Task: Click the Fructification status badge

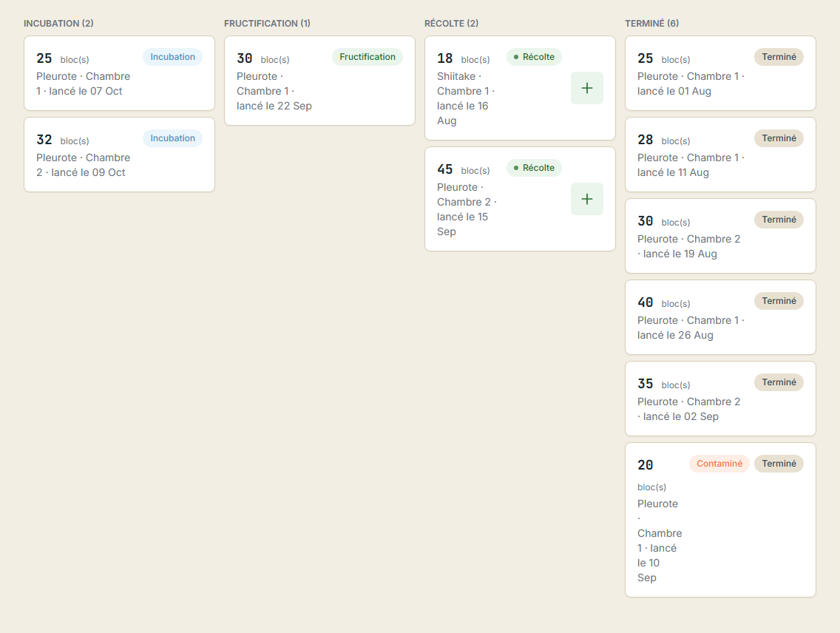Action: point(367,57)
